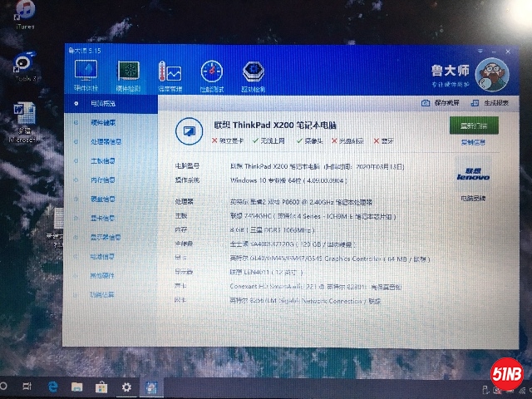This screenshot has width=532, height=399.
Task: Click the Microsoft Word document on the desktop
Action: (24, 122)
